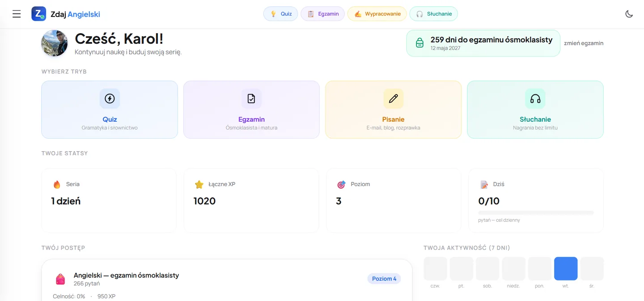644x301 pixels.
Task: Go to Egzamin in the top navigation
Action: (x=322, y=14)
